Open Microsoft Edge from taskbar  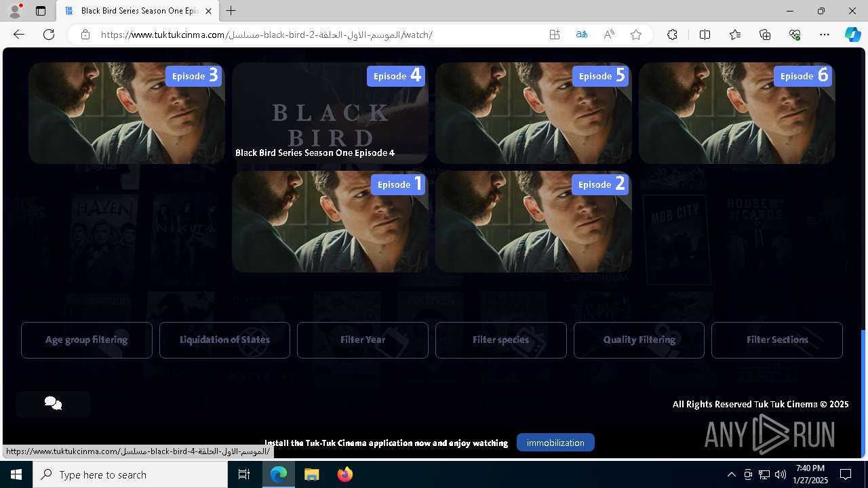click(x=279, y=474)
